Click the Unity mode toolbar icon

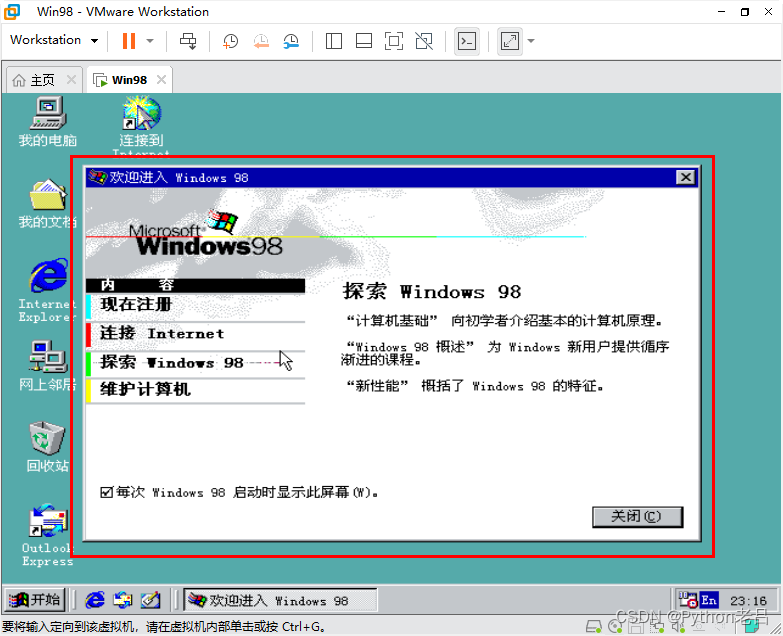(424, 41)
